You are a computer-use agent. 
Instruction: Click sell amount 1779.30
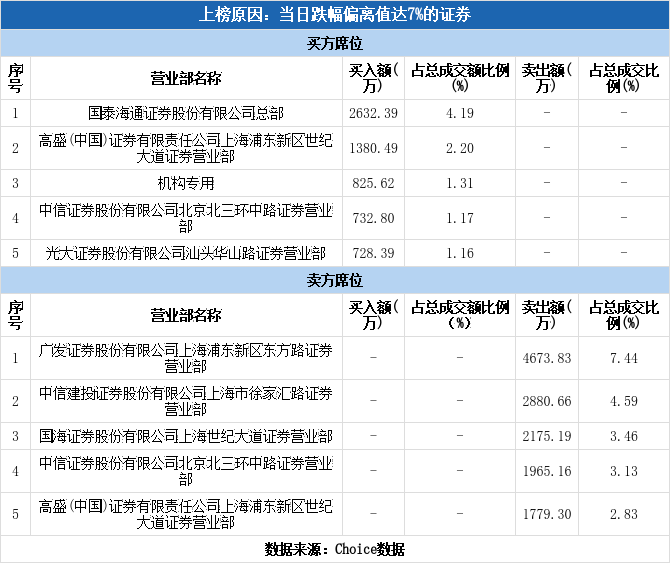coord(547,514)
